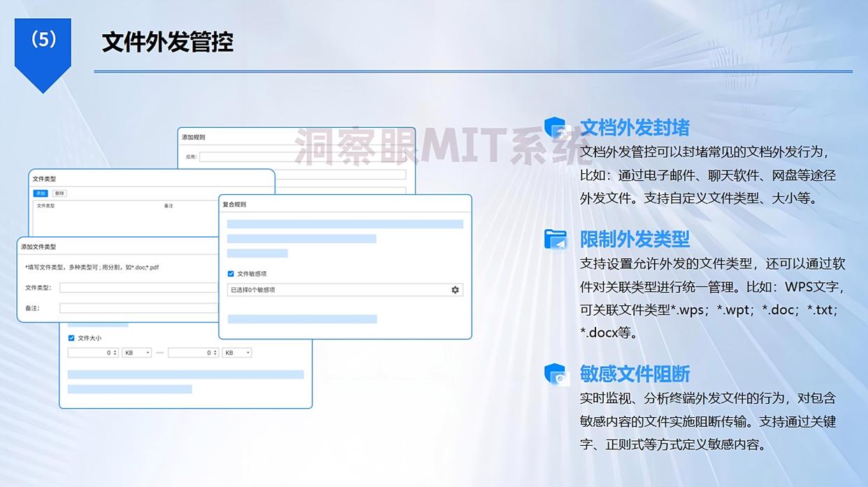Toggle the 文件大小 checkbox
The width and height of the screenshot is (868, 487).
point(71,337)
